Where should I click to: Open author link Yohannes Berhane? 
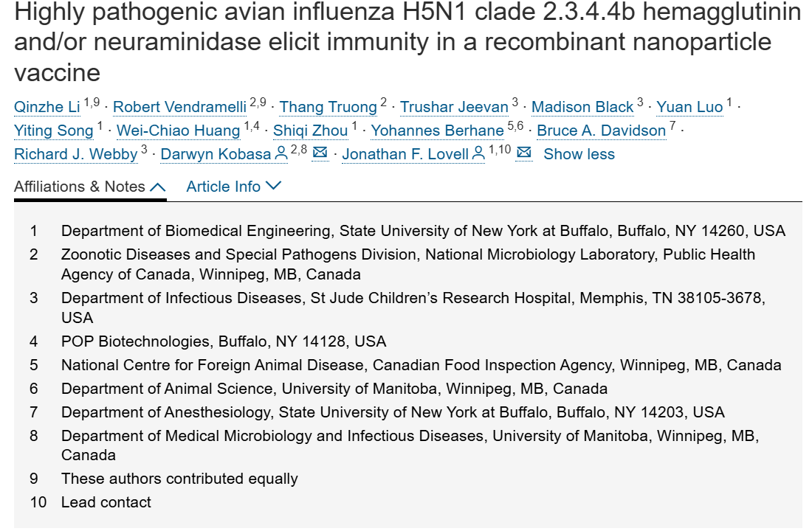pyautogui.click(x=438, y=131)
